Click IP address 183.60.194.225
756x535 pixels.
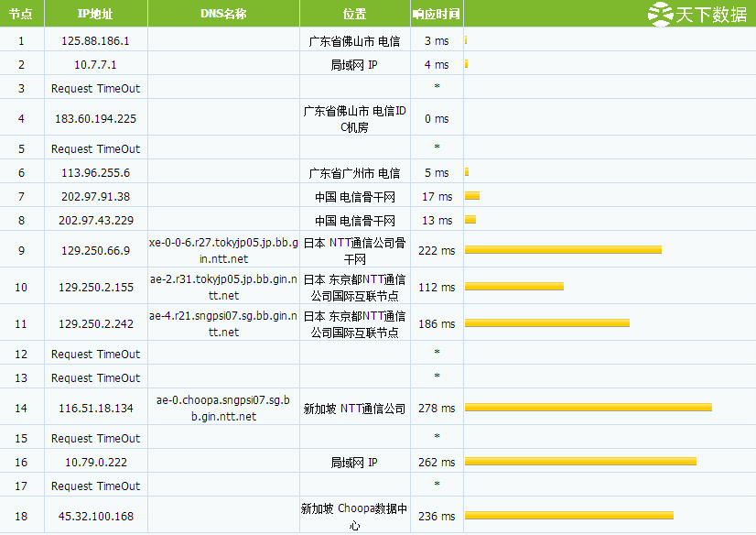point(95,118)
